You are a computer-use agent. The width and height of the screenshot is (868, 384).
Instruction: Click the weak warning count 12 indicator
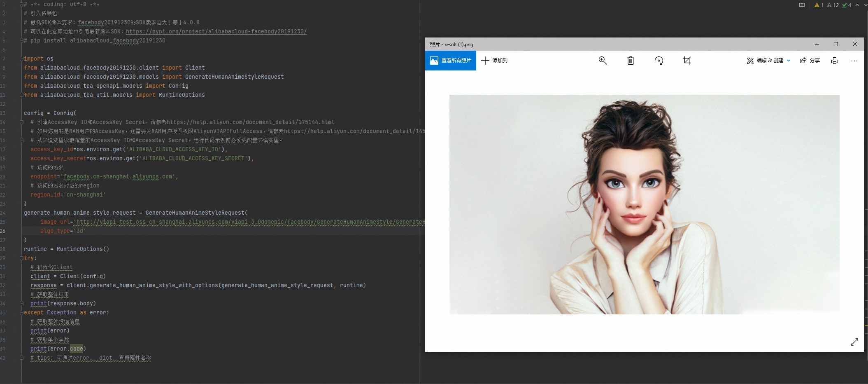pyautogui.click(x=833, y=5)
